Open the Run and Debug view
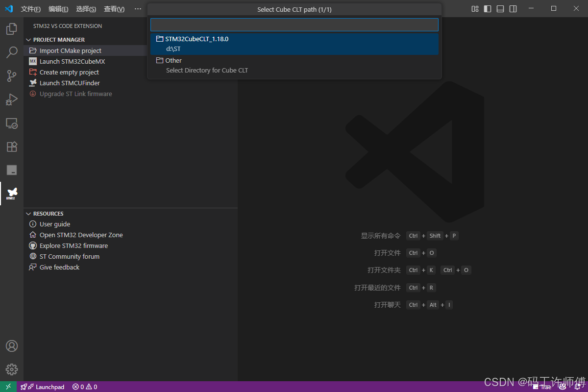This screenshot has height=392, width=588. point(12,99)
